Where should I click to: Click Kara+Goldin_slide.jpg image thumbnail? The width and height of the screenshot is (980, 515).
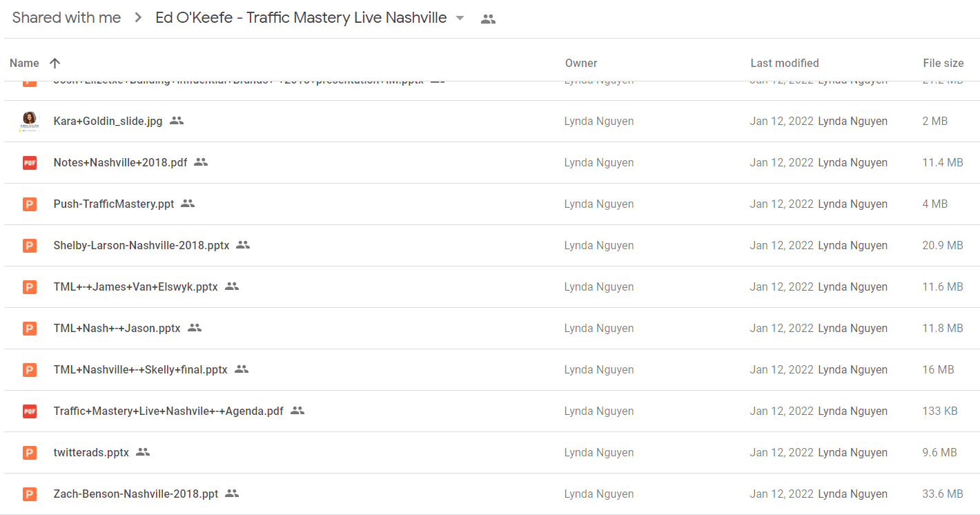[x=30, y=121]
